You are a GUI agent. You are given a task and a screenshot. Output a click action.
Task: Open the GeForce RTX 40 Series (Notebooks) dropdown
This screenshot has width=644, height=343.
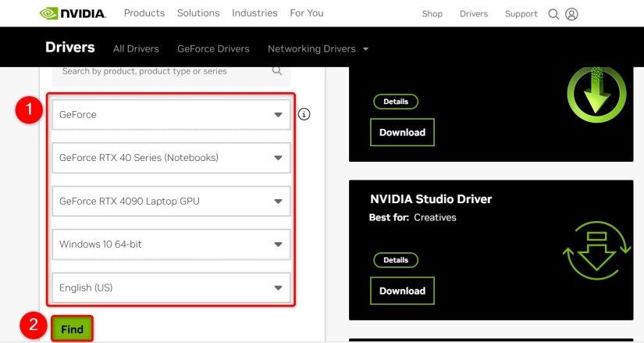[x=171, y=158]
